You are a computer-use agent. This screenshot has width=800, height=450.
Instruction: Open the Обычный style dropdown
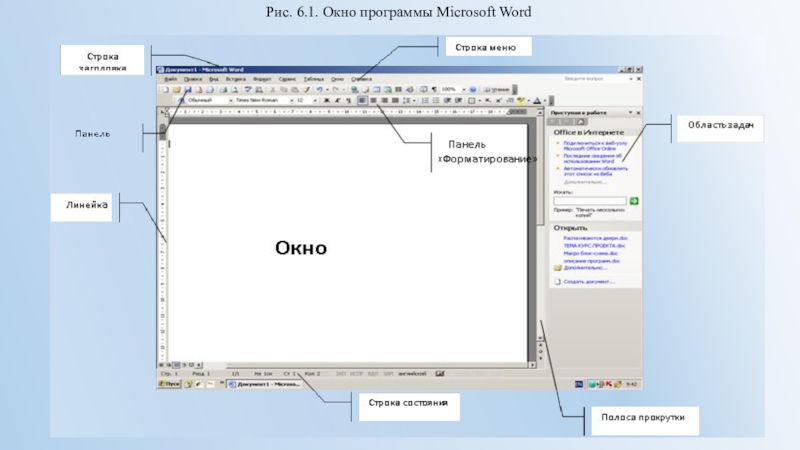[231, 101]
